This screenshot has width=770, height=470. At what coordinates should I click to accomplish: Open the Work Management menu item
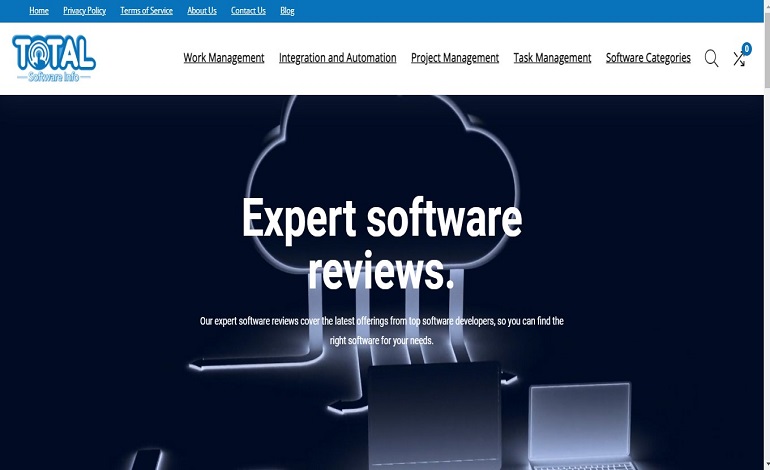coord(224,58)
